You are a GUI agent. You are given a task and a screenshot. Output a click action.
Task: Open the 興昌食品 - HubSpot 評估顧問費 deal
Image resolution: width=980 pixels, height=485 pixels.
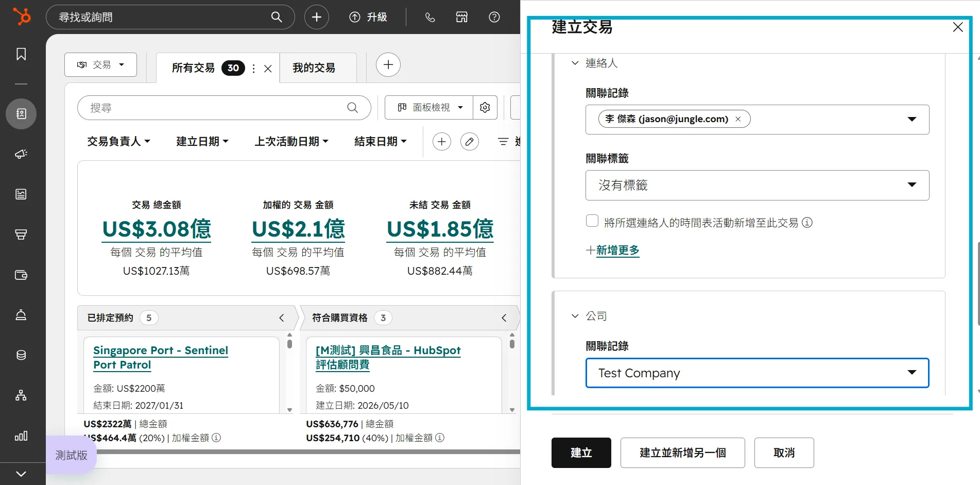pos(388,357)
